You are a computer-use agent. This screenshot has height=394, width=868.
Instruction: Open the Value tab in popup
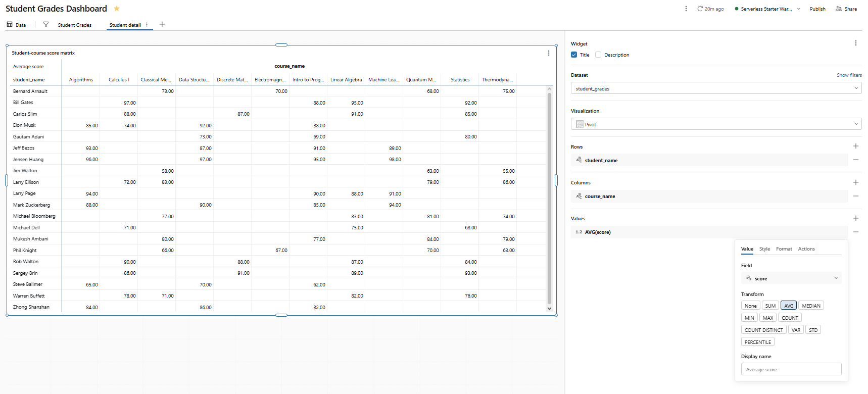click(747, 249)
